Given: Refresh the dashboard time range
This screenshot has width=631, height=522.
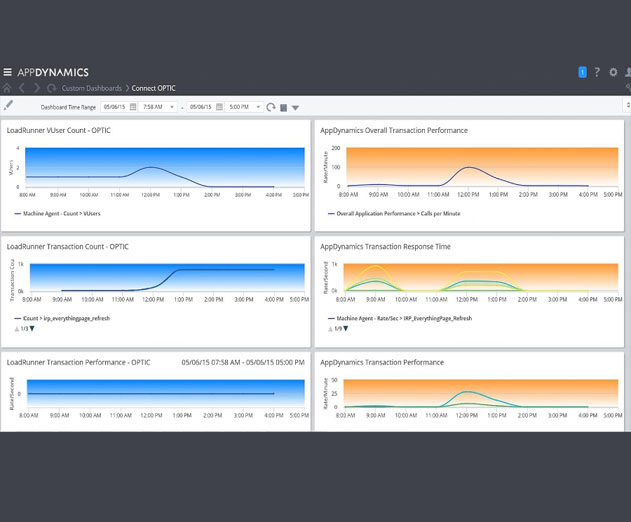Looking at the screenshot, I should [x=271, y=107].
